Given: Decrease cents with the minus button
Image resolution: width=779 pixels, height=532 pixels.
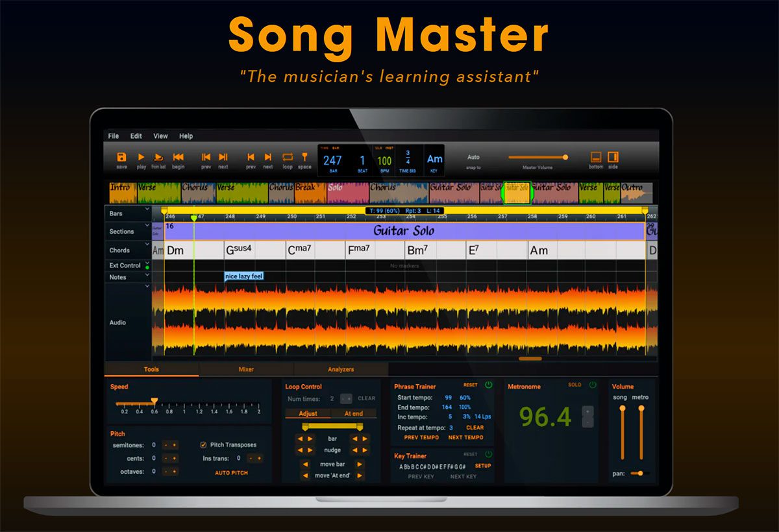Looking at the screenshot, I should pos(165,458).
